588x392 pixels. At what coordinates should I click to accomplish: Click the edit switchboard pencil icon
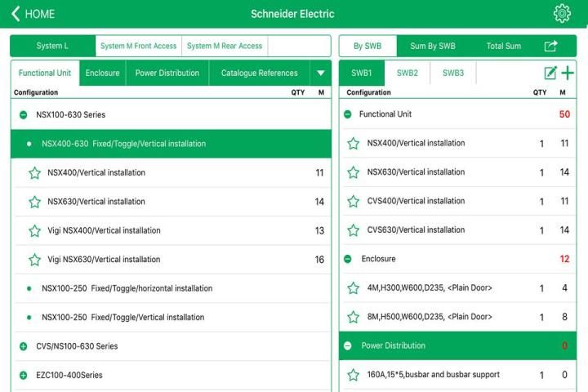[x=550, y=73]
